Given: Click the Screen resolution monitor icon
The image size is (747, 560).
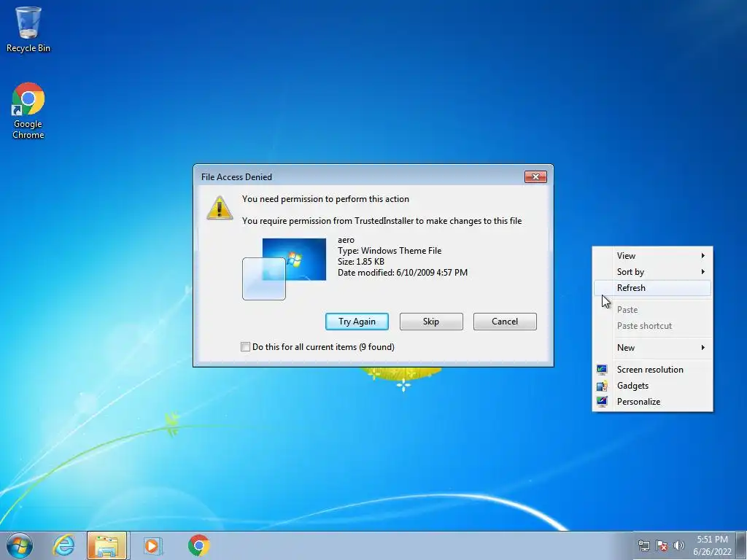Looking at the screenshot, I should [x=602, y=370].
